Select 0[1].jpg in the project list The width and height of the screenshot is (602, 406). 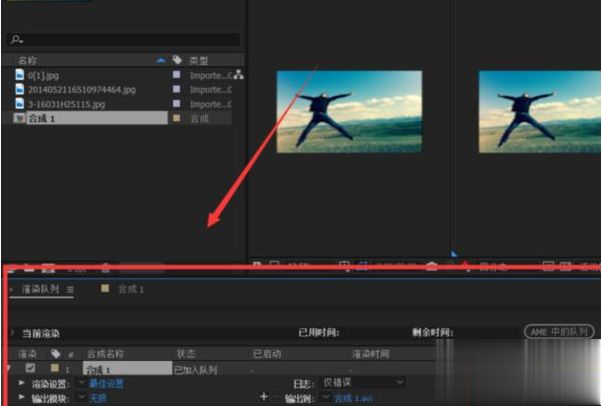pyautogui.click(x=43, y=75)
